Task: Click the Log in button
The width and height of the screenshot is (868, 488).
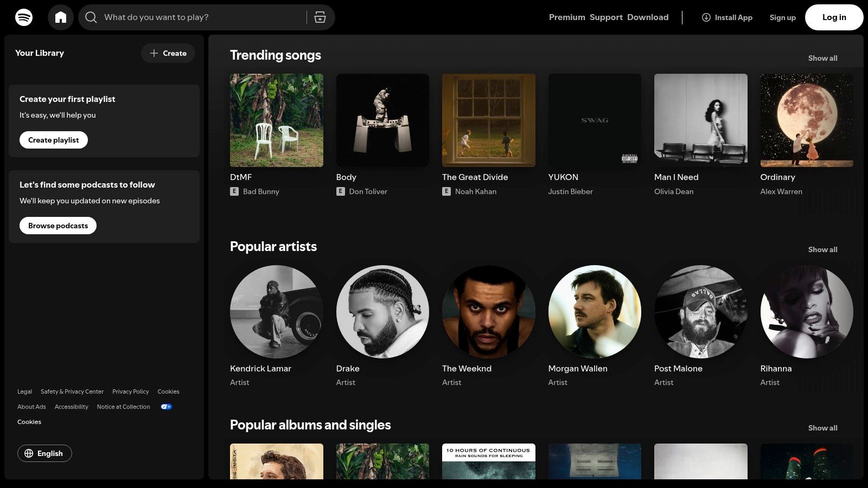Action: [x=834, y=17]
